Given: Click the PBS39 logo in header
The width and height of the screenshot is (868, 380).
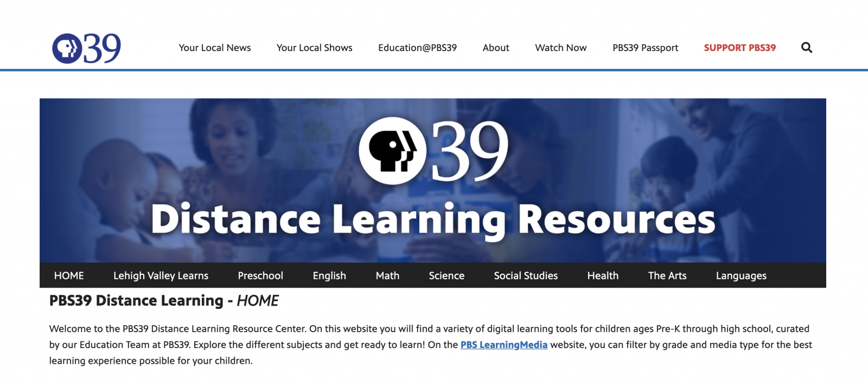Looking at the screenshot, I should 86,48.
